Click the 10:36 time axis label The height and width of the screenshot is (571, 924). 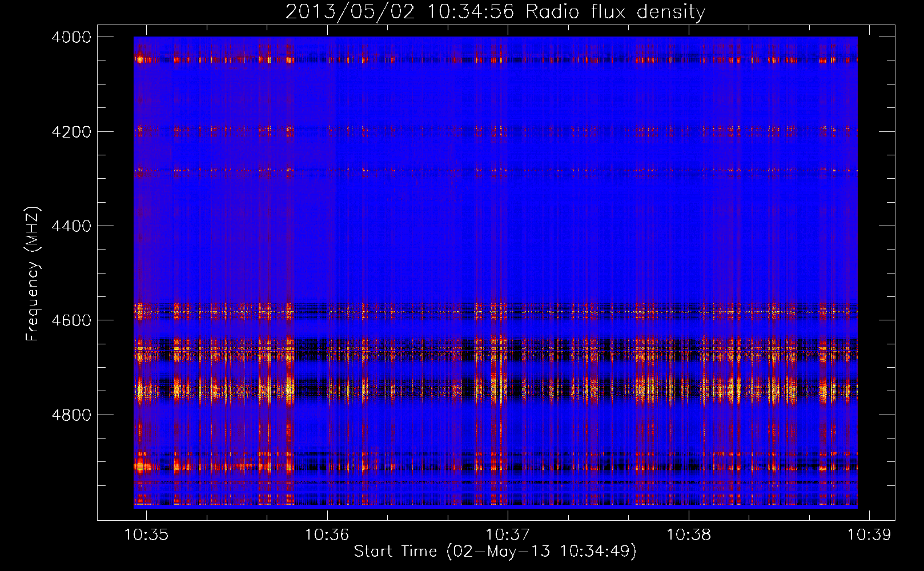pyautogui.click(x=327, y=535)
